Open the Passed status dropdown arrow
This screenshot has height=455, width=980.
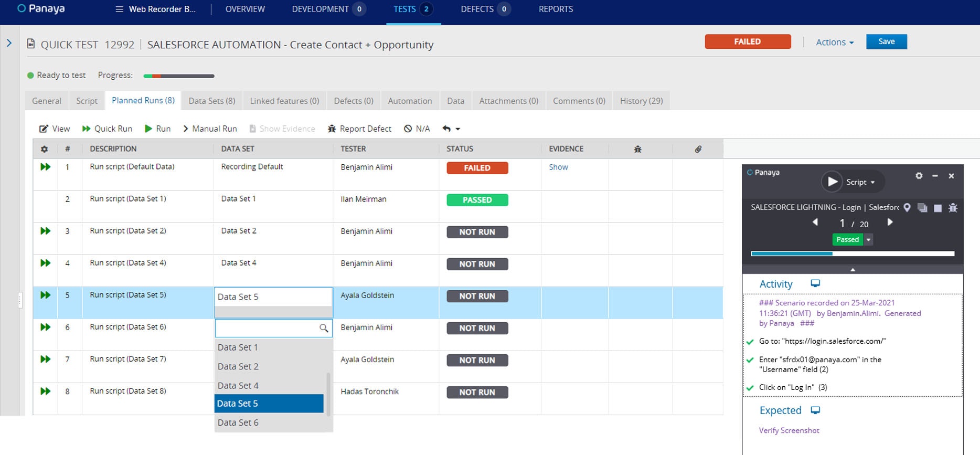[x=868, y=239]
